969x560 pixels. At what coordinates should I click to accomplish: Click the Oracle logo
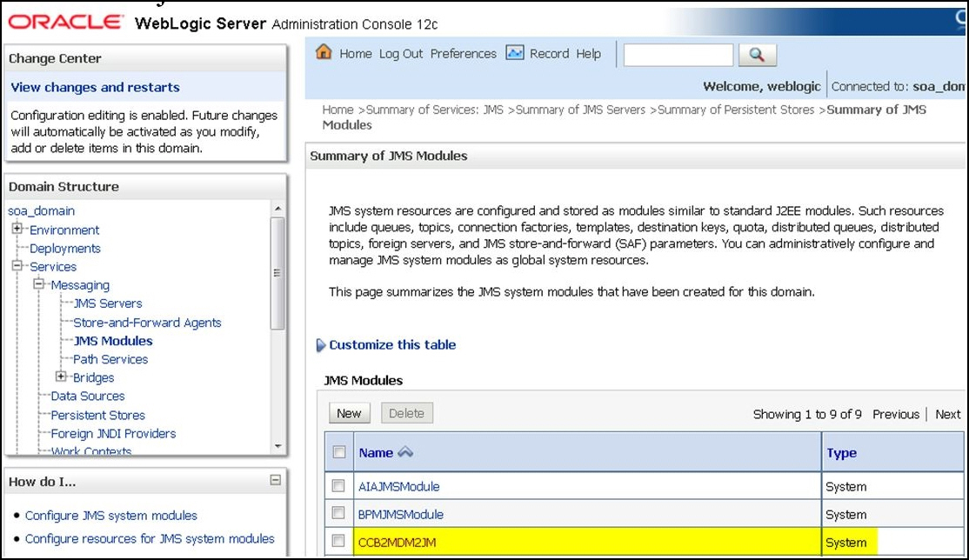(x=65, y=23)
